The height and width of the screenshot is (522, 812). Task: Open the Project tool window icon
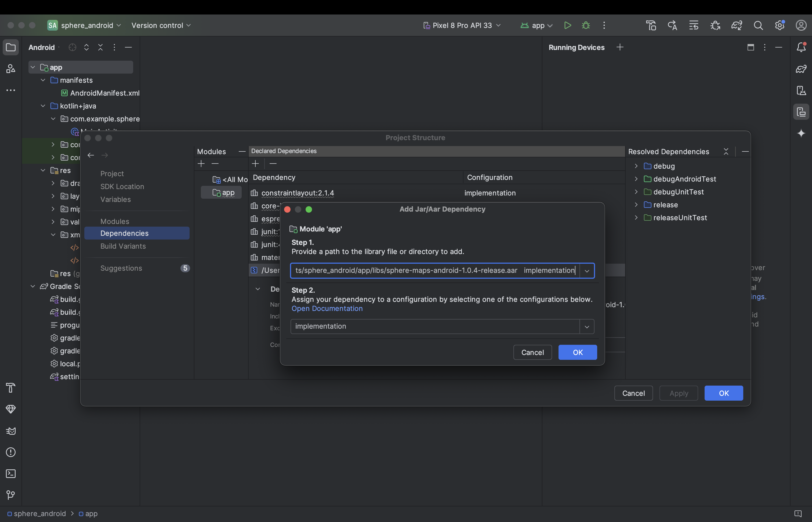(x=10, y=47)
